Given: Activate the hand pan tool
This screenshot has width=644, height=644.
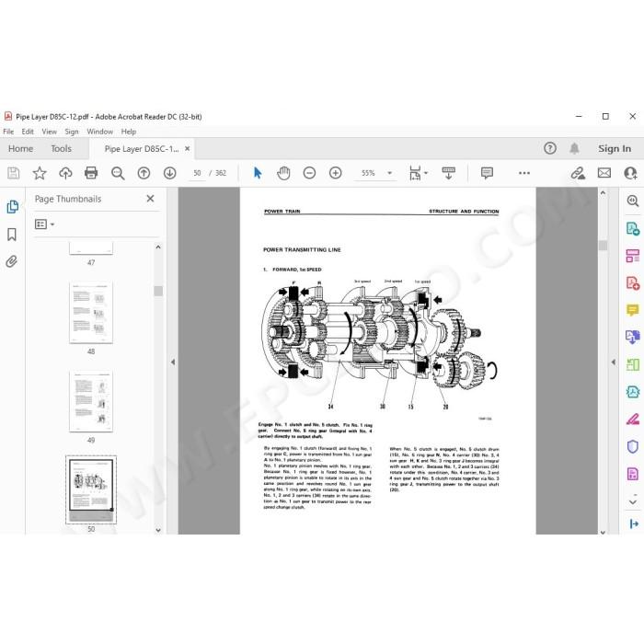Looking at the screenshot, I should click(283, 173).
